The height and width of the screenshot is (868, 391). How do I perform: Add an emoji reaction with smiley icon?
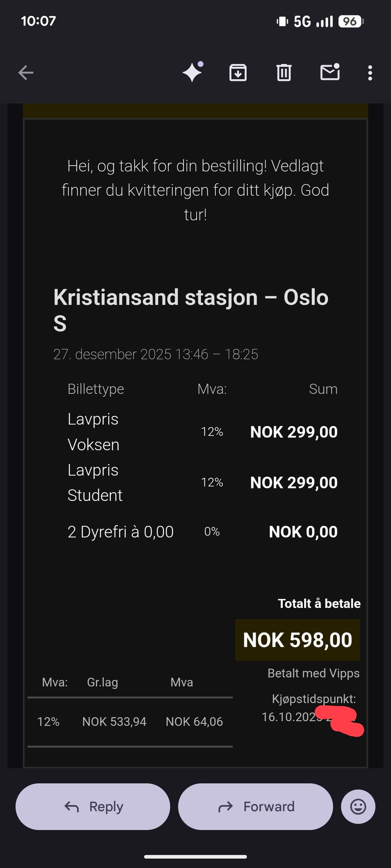(x=358, y=807)
